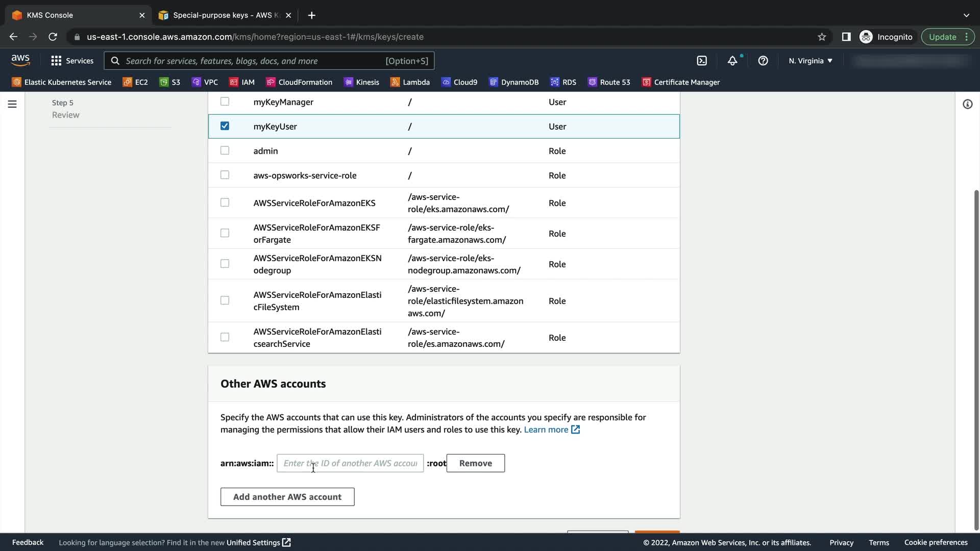Reload the current page
The width and height of the screenshot is (980, 551).
(x=53, y=37)
